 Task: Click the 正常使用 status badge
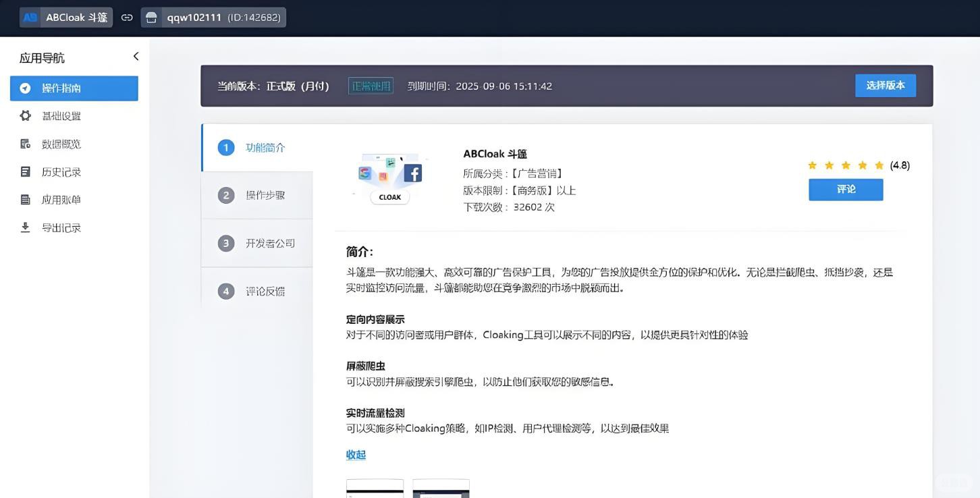371,86
